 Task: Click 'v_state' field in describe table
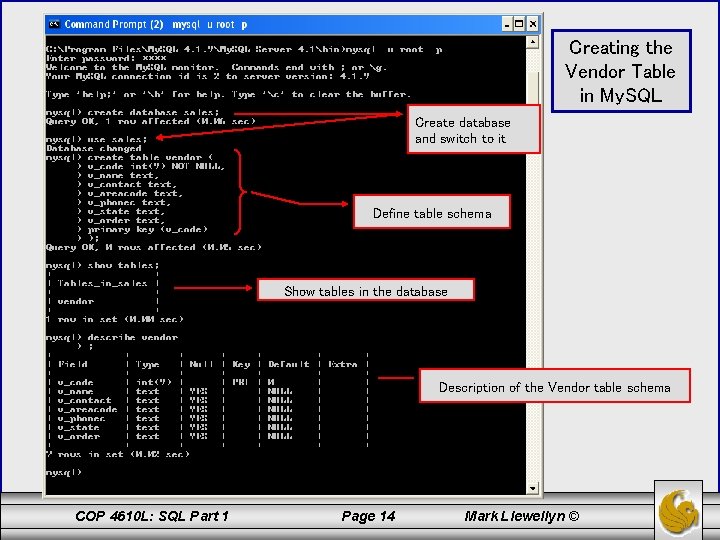coord(79,427)
